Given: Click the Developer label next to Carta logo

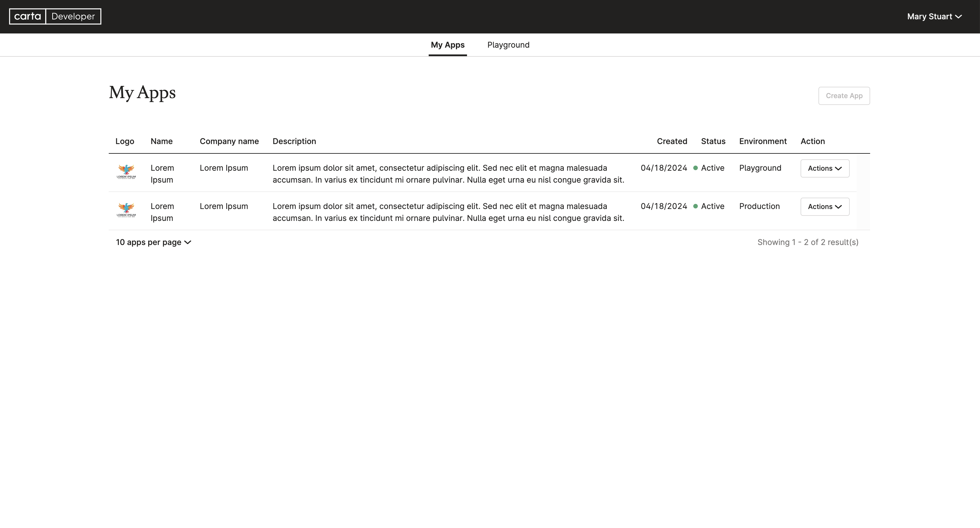Looking at the screenshot, I should (x=73, y=16).
